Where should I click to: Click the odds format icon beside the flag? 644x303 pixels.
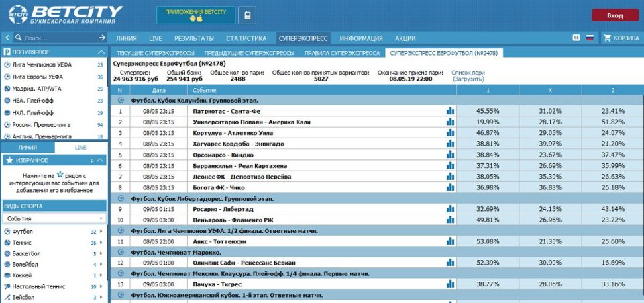click(576, 38)
